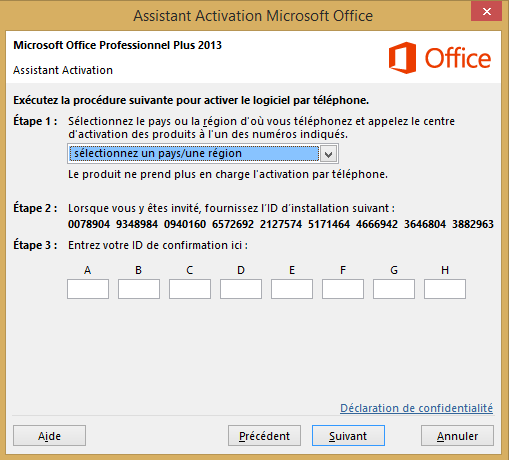Image resolution: width=509 pixels, height=460 pixels.
Task: Click installation ID group 3882963
Action: coord(473,224)
